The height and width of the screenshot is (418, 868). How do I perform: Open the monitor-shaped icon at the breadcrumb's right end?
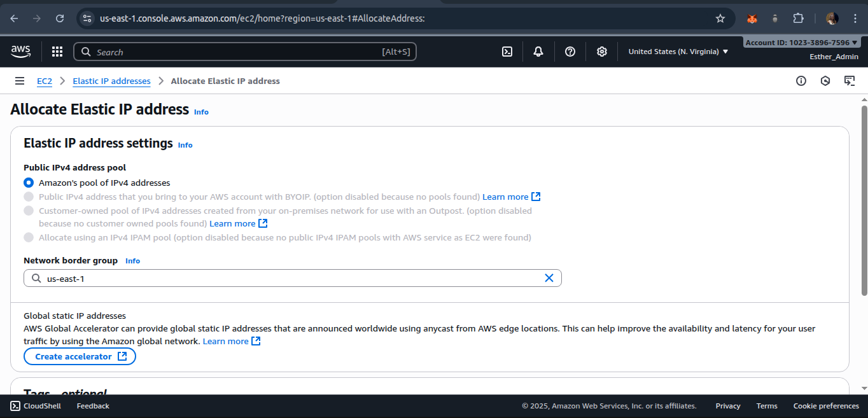tap(850, 81)
